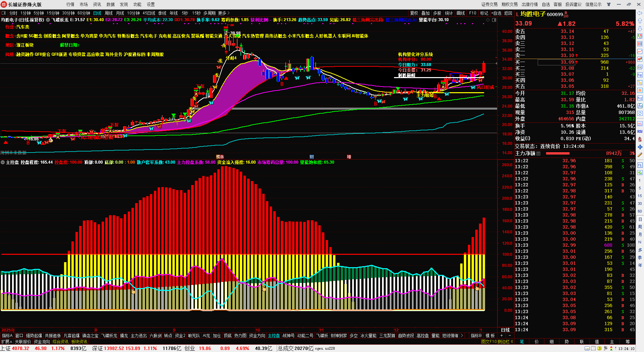Click the round icon next to 均胜电子 chart title
Viewport: 644px width, 352px height.
pos(48,20)
